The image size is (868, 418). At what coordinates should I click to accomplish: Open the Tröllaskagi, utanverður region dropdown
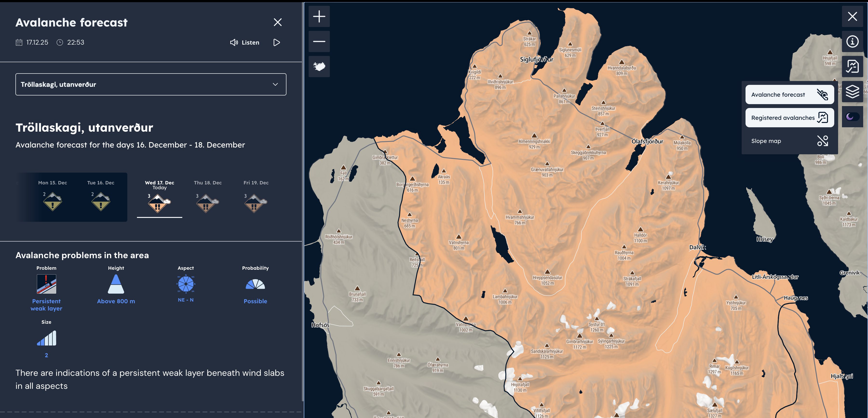click(151, 84)
